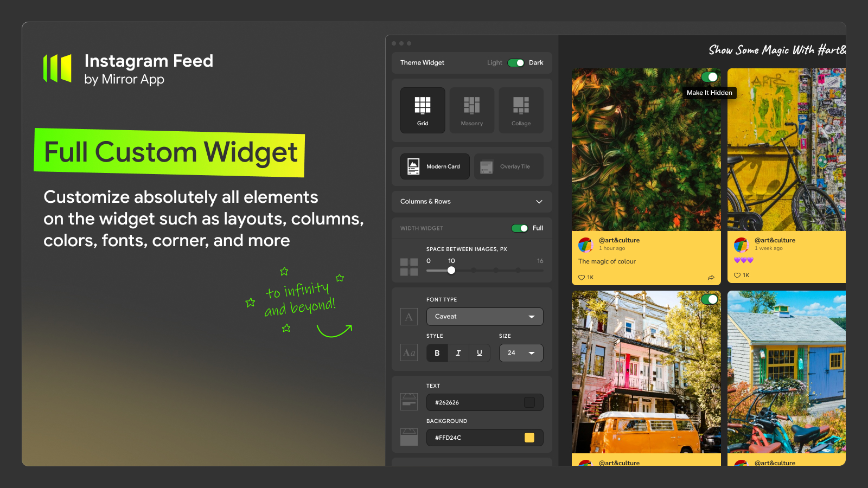Click the image spacing grid icon
The height and width of the screenshot is (488, 868).
(x=409, y=267)
